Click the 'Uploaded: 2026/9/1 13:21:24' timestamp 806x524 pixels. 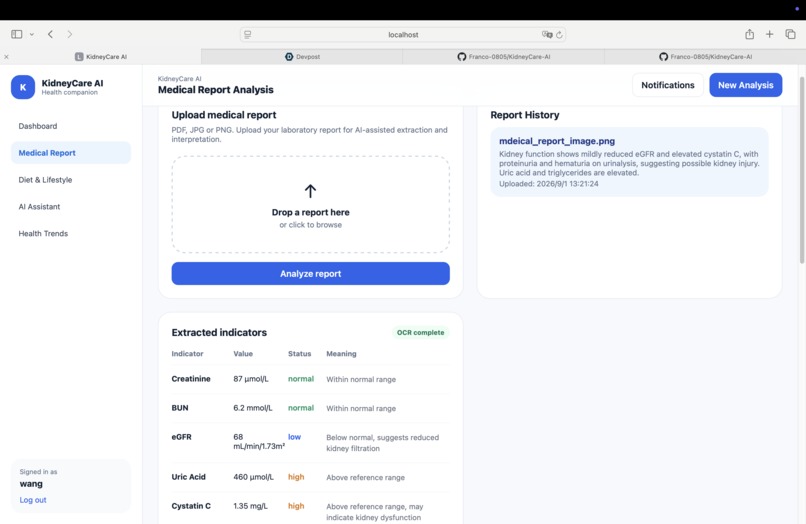tap(548, 184)
